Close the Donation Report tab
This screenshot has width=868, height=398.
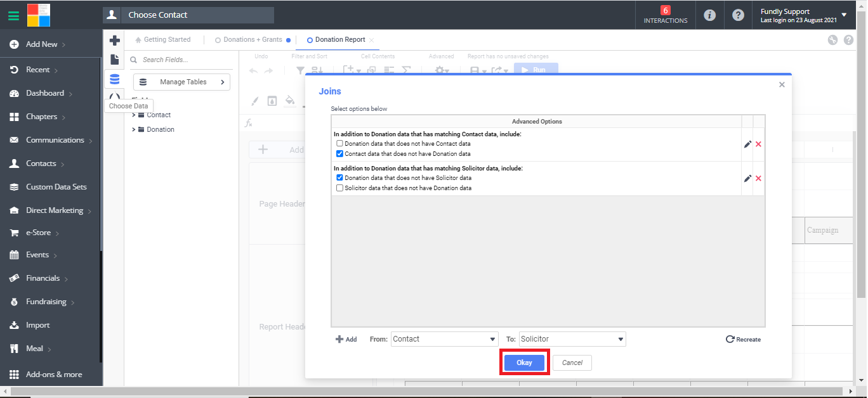372,40
